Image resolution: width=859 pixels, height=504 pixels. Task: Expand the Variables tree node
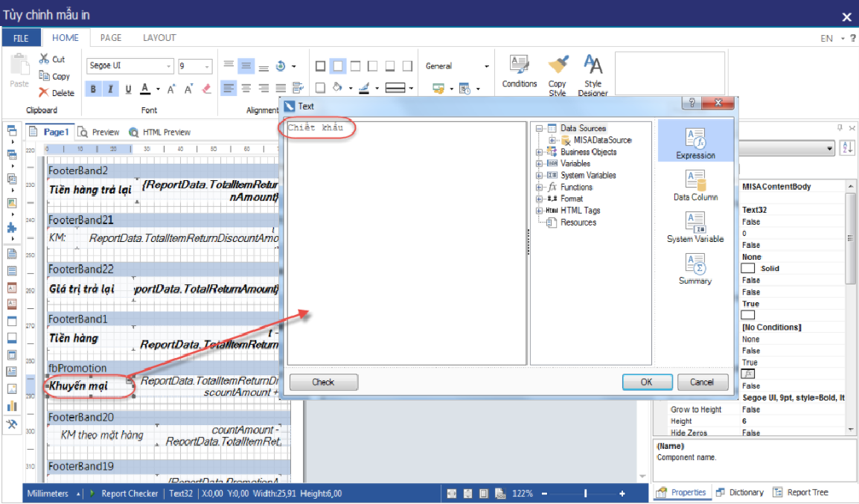point(539,163)
